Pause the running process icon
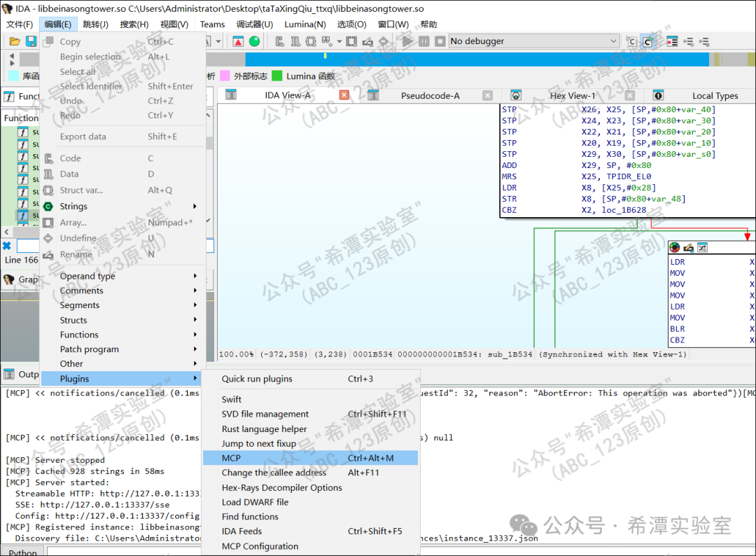This screenshot has height=556, width=756. pos(424,41)
